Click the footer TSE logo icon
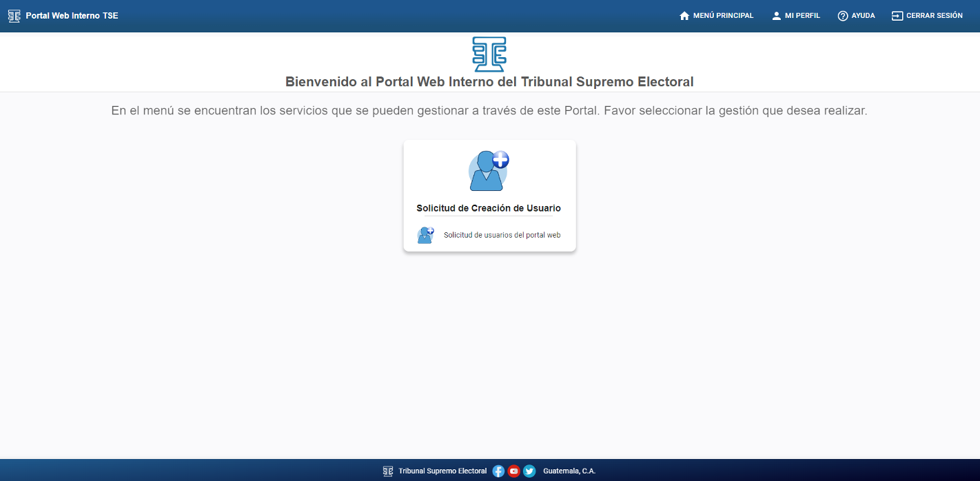980x481 pixels. coord(388,471)
